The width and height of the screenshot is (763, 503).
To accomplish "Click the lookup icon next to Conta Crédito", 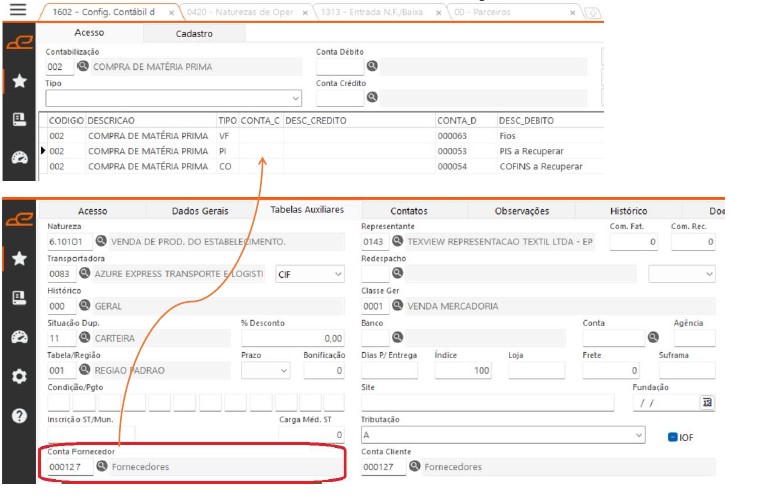I will [371, 97].
